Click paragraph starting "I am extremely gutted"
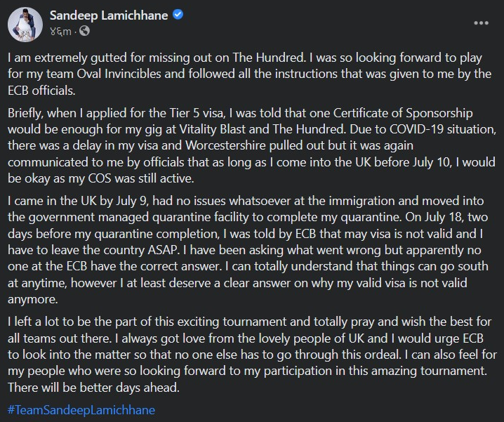This screenshot has width=504, height=422. tap(251, 76)
